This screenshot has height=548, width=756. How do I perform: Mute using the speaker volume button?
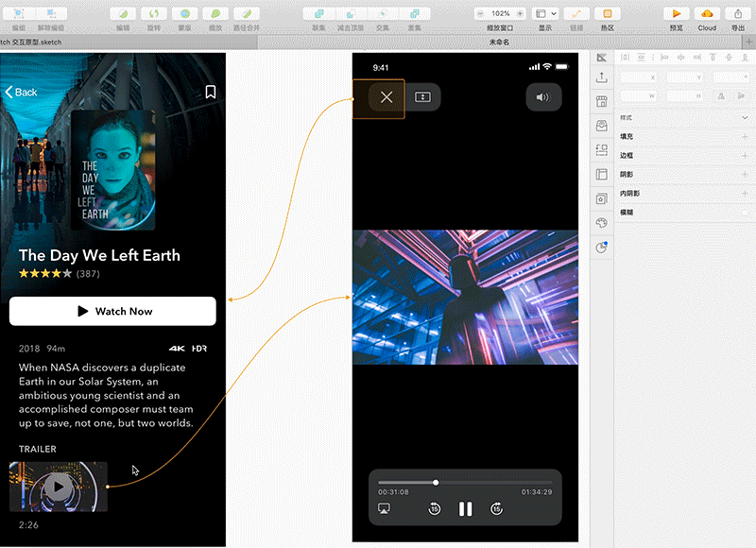click(x=543, y=97)
